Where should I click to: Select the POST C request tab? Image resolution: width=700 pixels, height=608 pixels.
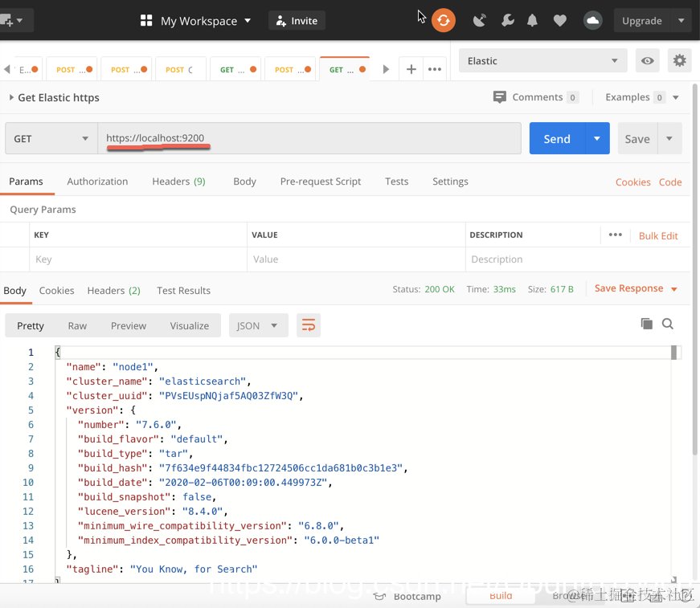(x=180, y=69)
